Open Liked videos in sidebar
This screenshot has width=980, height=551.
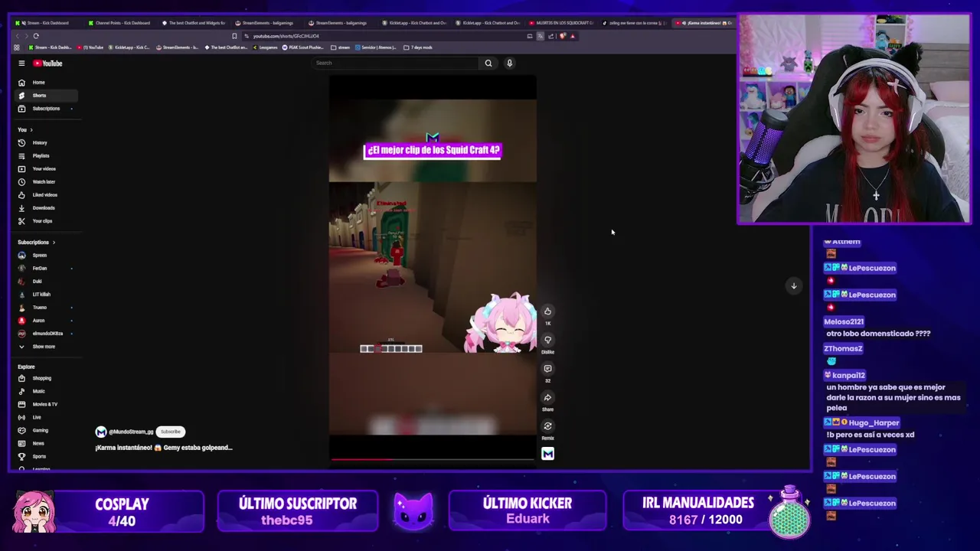coord(46,195)
